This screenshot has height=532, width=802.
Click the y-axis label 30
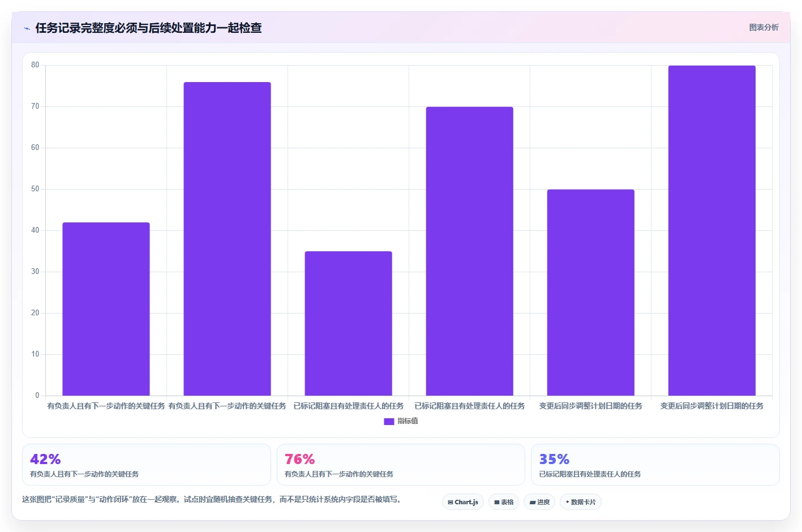click(35, 272)
